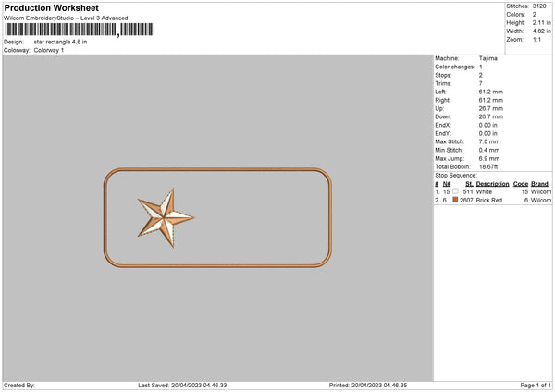Click the Left value 61.2 mm
This screenshot has height=392, width=555.
[490, 92]
